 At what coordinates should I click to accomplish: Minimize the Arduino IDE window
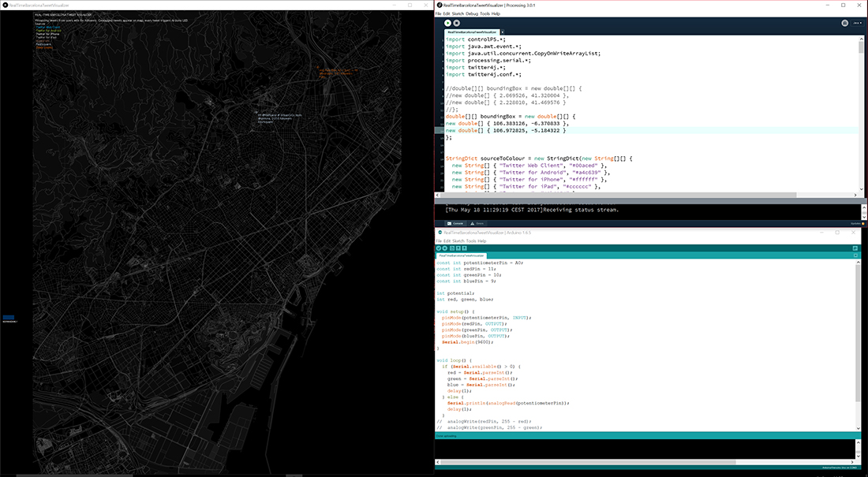click(x=820, y=233)
